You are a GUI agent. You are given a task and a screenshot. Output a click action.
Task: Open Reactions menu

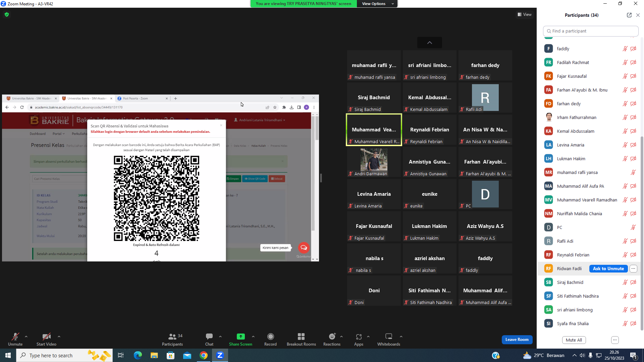[x=332, y=339]
